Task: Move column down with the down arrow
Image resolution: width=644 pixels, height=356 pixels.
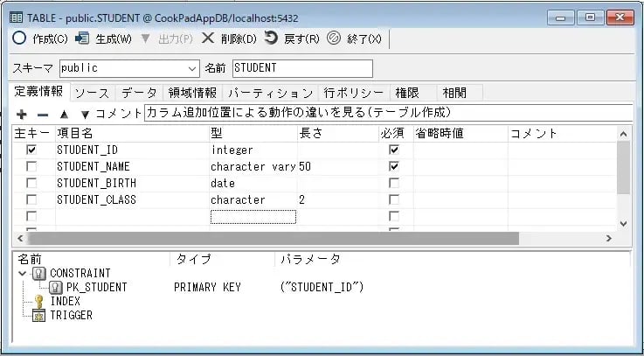Action: click(x=85, y=114)
